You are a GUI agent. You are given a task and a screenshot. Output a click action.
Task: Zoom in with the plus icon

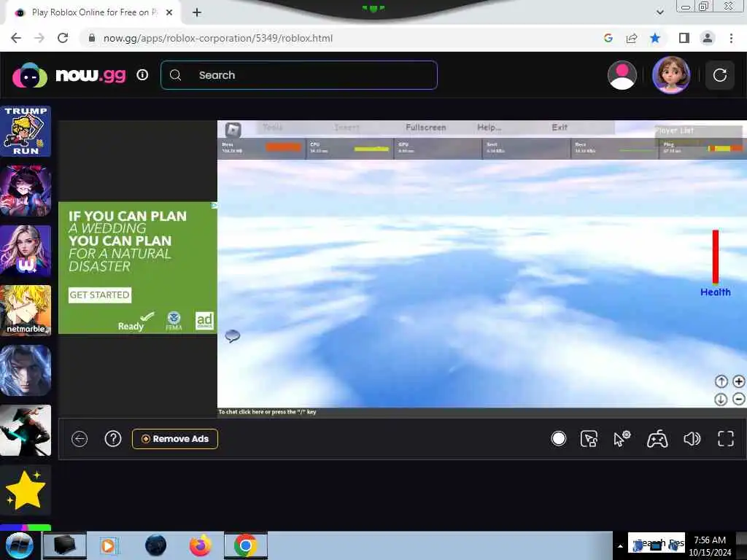[738, 381]
